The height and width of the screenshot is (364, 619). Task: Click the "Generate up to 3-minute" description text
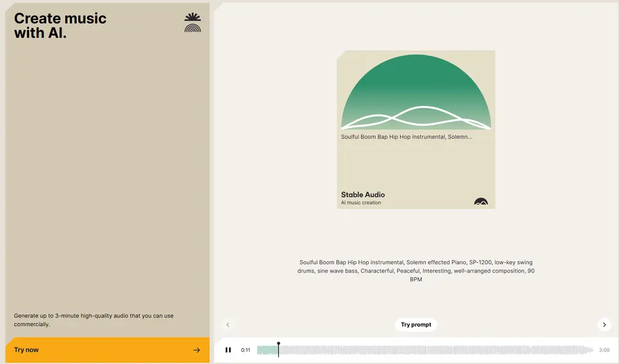point(93,319)
